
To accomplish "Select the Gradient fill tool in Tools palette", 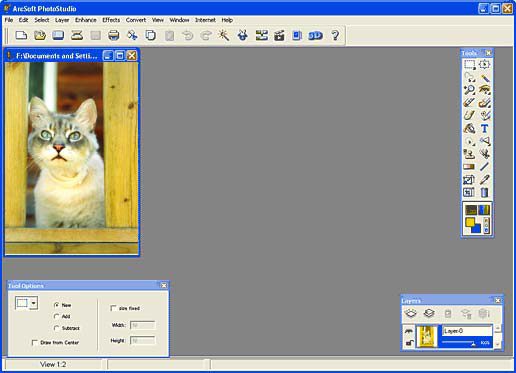I will 469,167.
